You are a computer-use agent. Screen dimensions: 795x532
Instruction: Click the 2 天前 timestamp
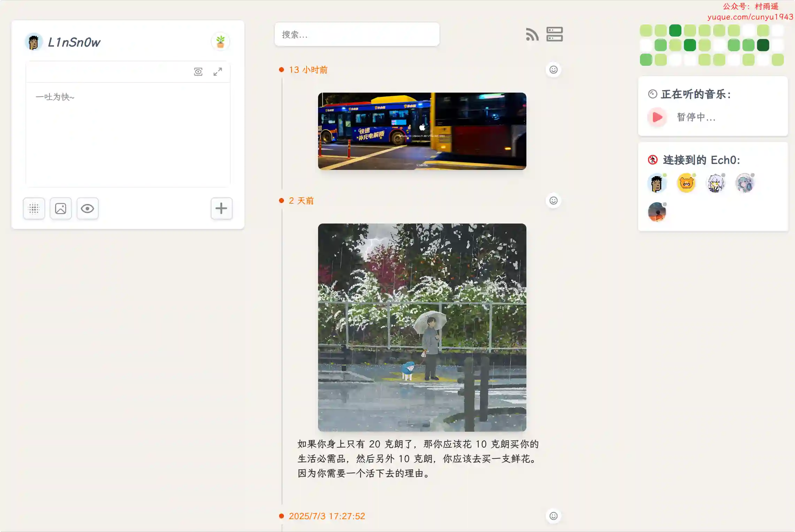click(301, 201)
